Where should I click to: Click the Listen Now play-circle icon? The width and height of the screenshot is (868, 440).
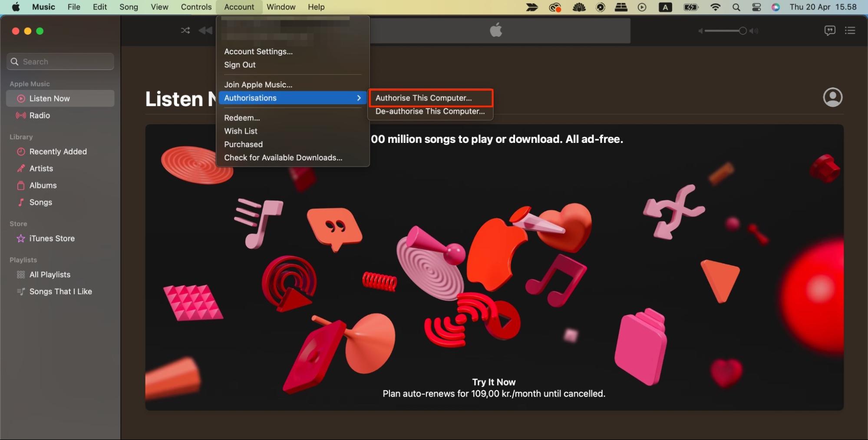pyautogui.click(x=21, y=99)
